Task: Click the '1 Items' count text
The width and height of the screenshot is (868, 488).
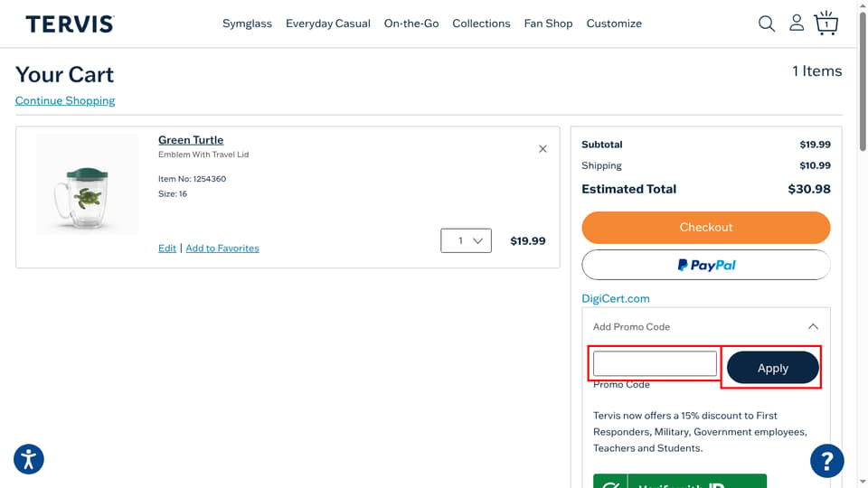Action: (x=816, y=71)
